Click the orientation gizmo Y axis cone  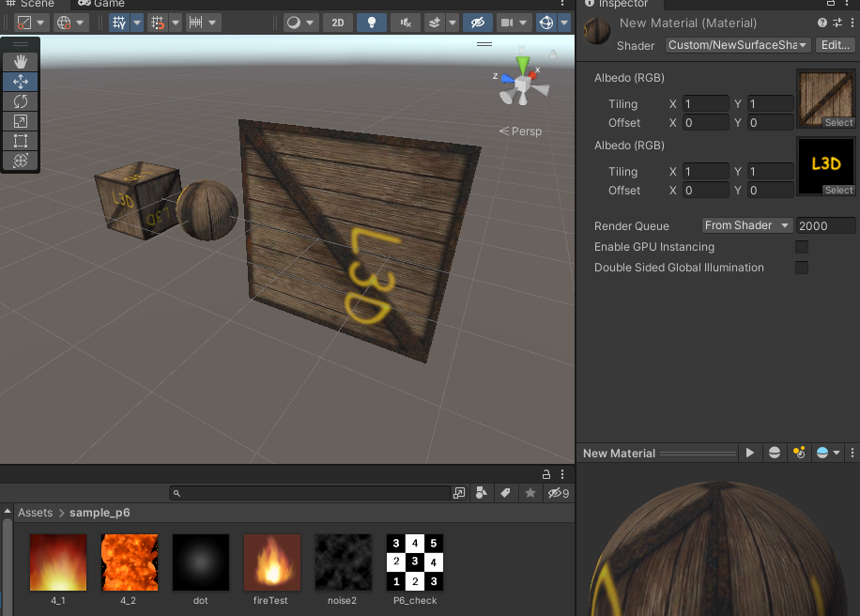click(523, 64)
